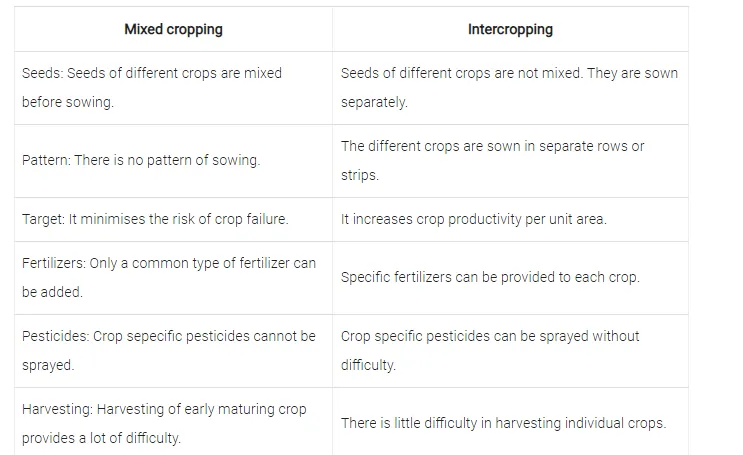The width and height of the screenshot is (743, 455).
Task: Select "Crop specific pesticides can be sprayed without difficulty"
Action: point(490,350)
